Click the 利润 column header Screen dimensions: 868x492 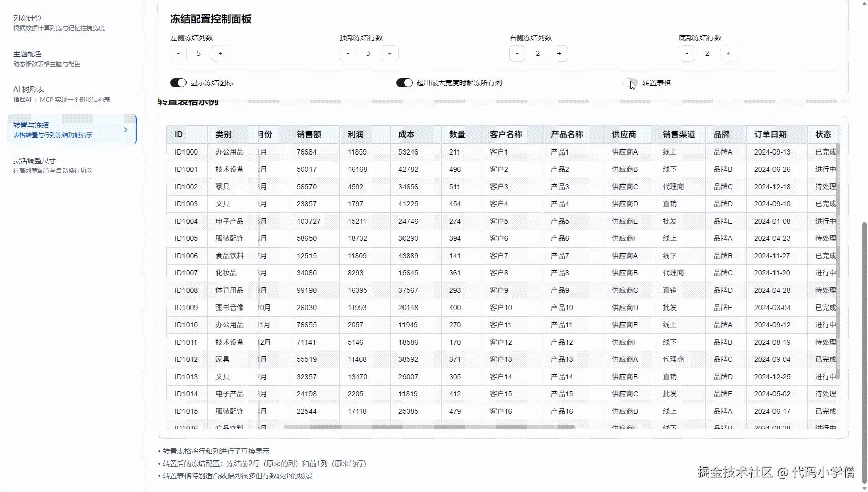click(365, 134)
